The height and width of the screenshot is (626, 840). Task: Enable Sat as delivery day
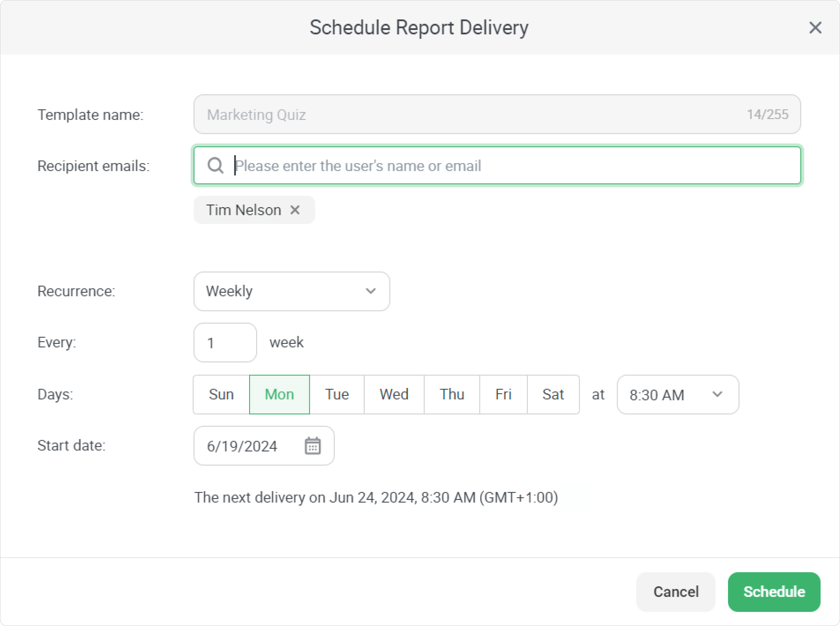click(553, 395)
